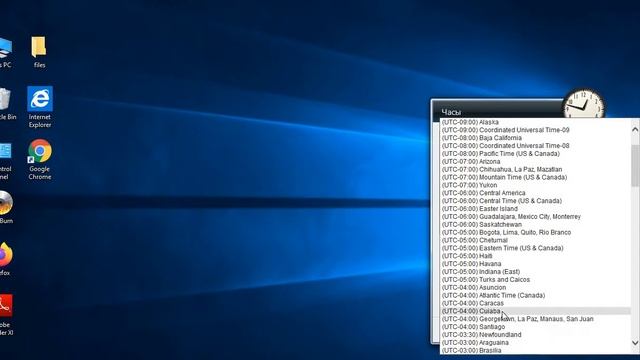640x360 pixels.
Task: Select (UTC-07:00) Yukon time zone
Action: 535,185
